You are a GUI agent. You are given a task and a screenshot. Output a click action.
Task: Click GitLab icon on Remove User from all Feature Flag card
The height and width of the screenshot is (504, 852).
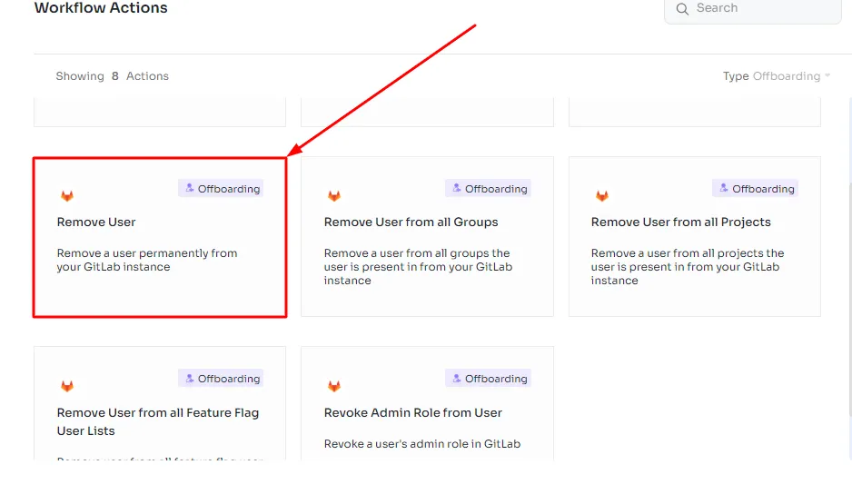coord(67,386)
